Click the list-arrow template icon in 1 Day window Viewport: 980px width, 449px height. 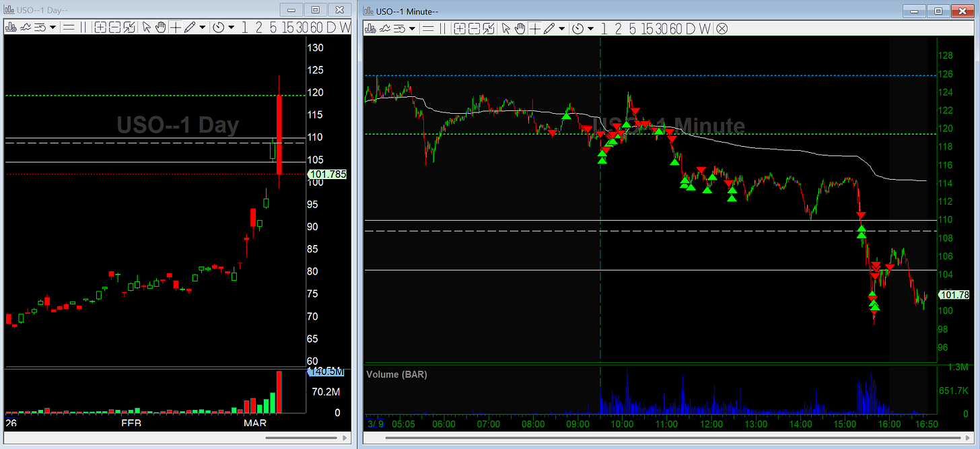click(x=40, y=27)
